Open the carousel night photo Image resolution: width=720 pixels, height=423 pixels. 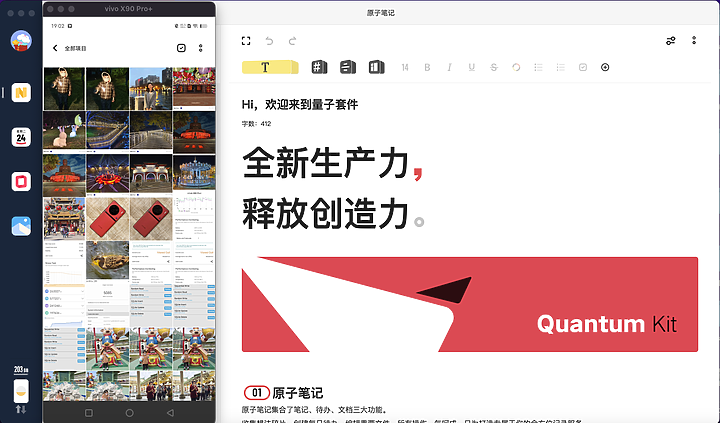click(x=194, y=174)
